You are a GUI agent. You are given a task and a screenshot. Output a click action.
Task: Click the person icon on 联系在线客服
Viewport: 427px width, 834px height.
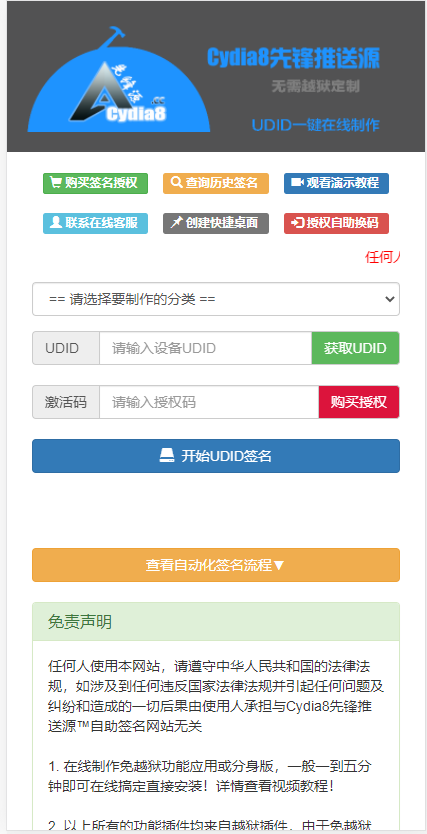(x=55, y=223)
